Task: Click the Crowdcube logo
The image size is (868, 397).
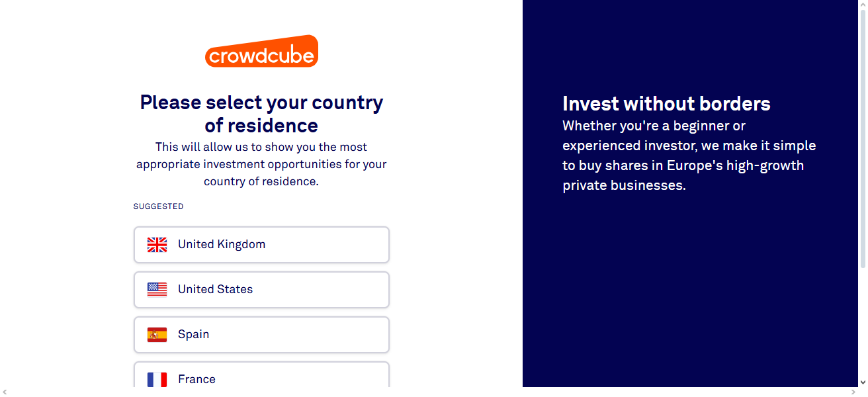Action: point(261,51)
